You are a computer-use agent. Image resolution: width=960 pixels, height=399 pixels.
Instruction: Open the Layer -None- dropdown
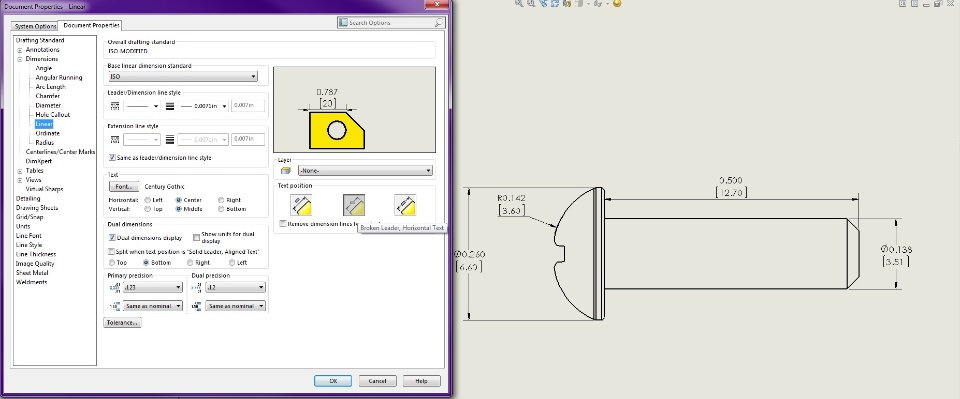[365, 171]
